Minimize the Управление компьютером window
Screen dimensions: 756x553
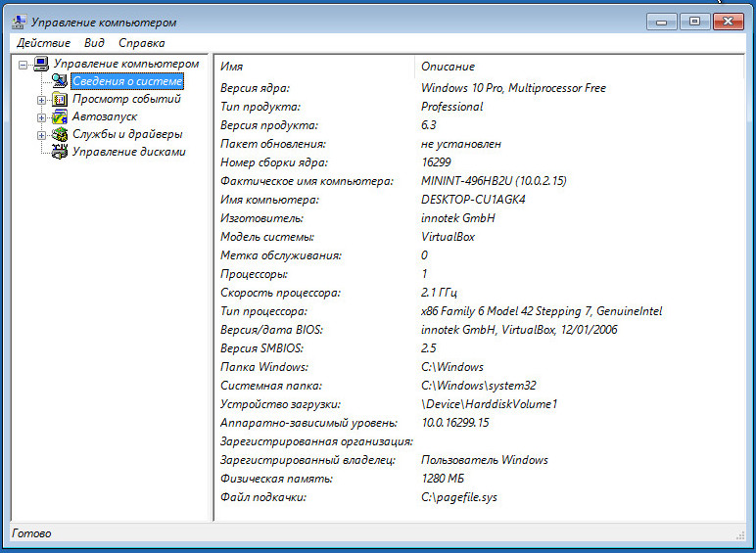662,22
